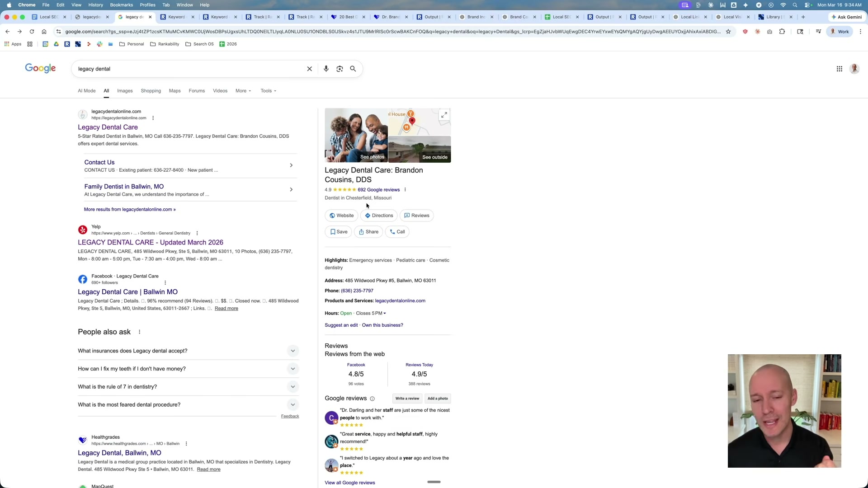Open the options dots on the Facebook result
This screenshot has height=488, width=868.
165,283
